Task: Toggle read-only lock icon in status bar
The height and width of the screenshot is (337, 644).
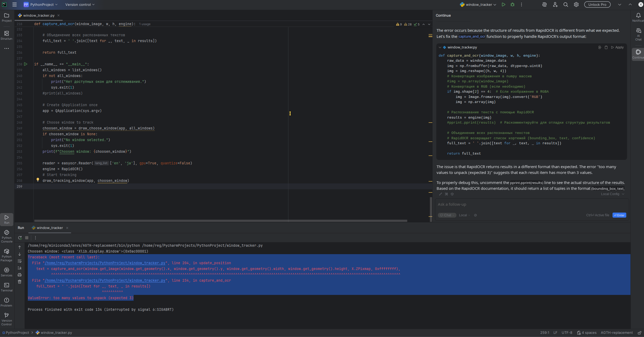Action: point(639,333)
